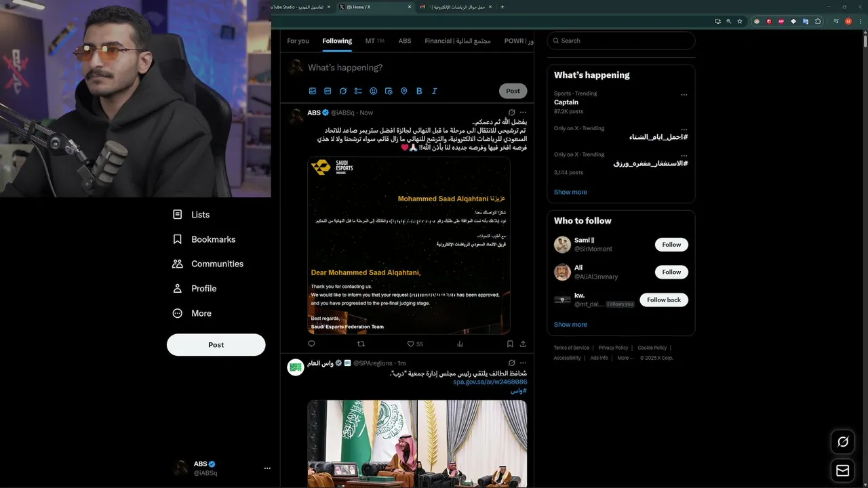Bookmark this page with star icon
Image resolution: width=868 pixels, height=488 pixels.
[740, 21]
